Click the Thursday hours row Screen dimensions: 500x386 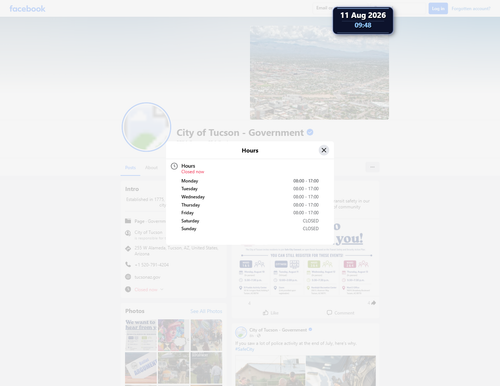[250, 205]
